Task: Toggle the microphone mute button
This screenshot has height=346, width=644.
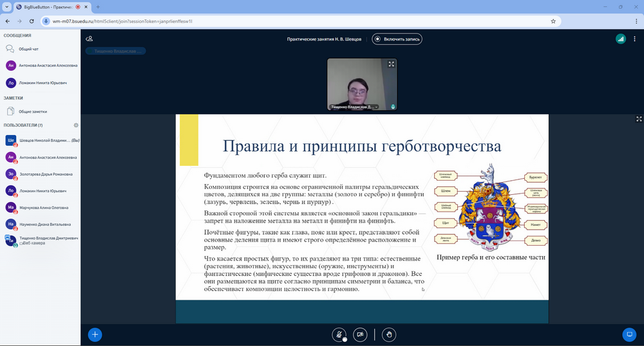Action: coord(339,334)
